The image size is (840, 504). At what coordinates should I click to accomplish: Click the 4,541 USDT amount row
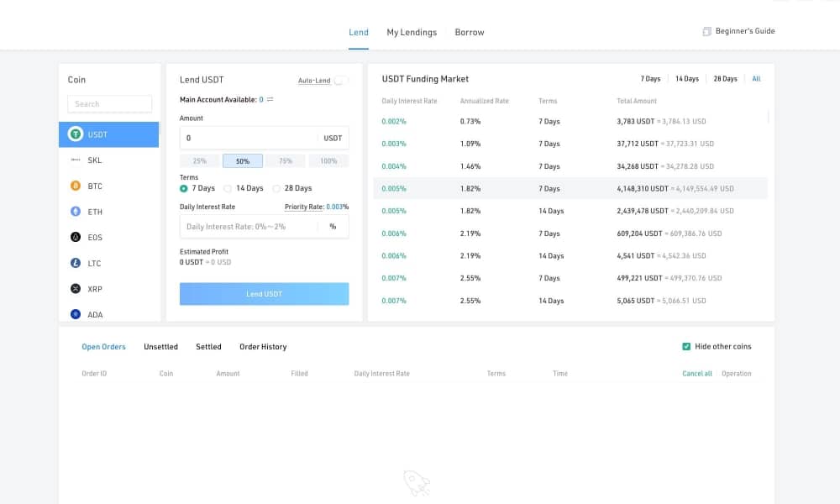[570, 255]
